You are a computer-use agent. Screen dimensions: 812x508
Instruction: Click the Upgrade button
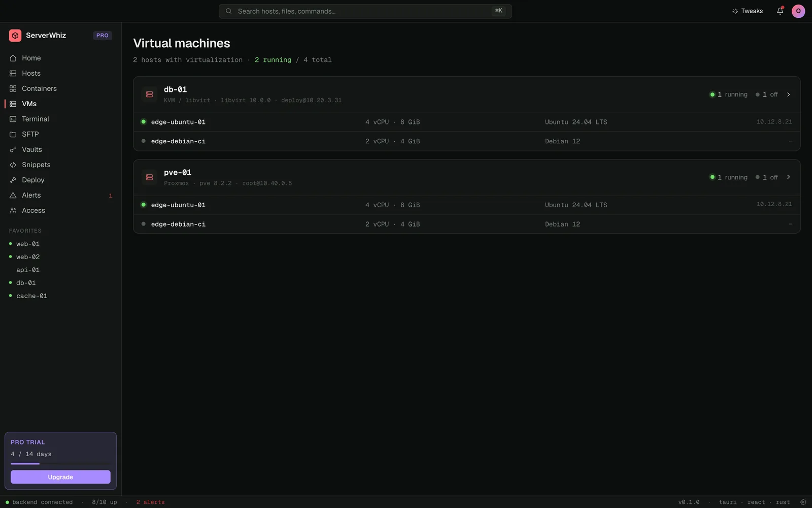point(60,477)
